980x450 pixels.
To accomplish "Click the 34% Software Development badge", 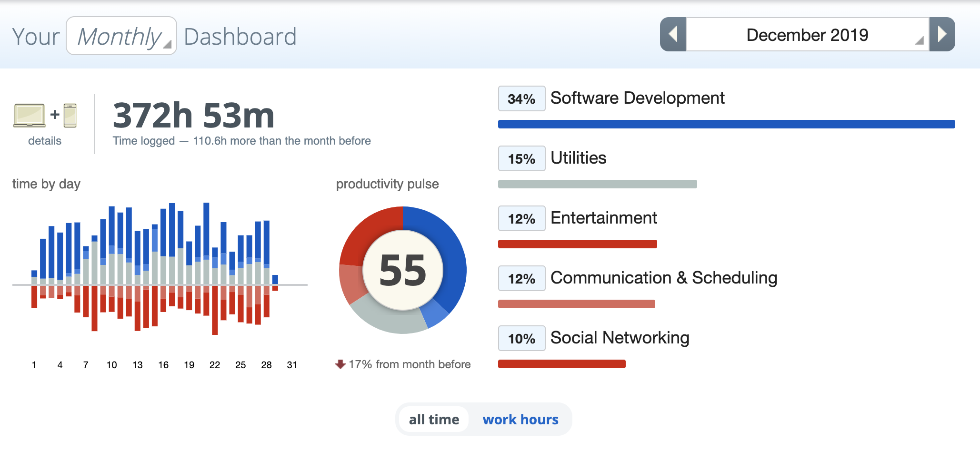I will (x=521, y=99).
